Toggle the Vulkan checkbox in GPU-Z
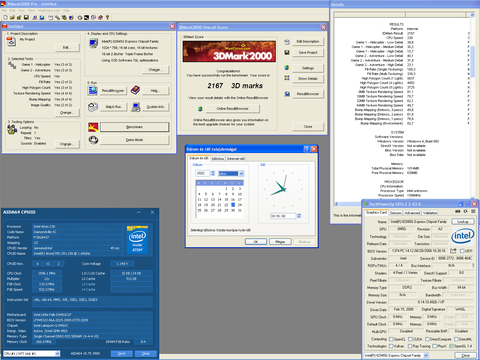The width and height of the screenshot is (480, 360). pos(391,346)
